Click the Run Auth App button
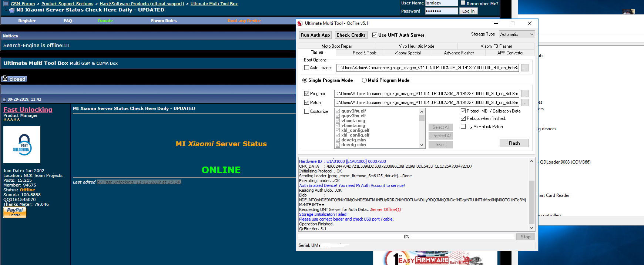The width and height of the screenshot is (644, 265). click(315, 35)
